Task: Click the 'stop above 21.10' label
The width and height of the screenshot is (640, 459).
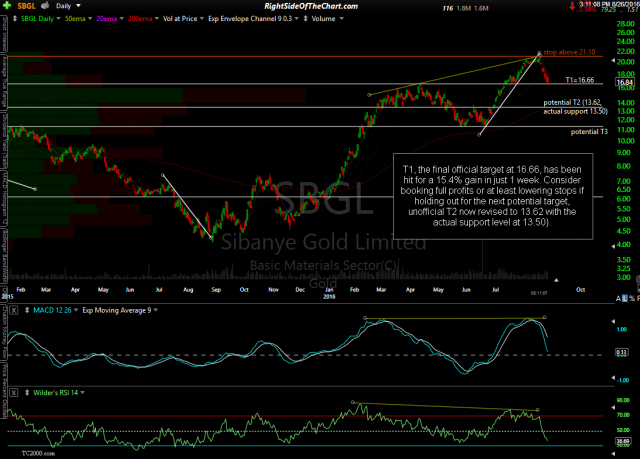Action: [569, 52]
